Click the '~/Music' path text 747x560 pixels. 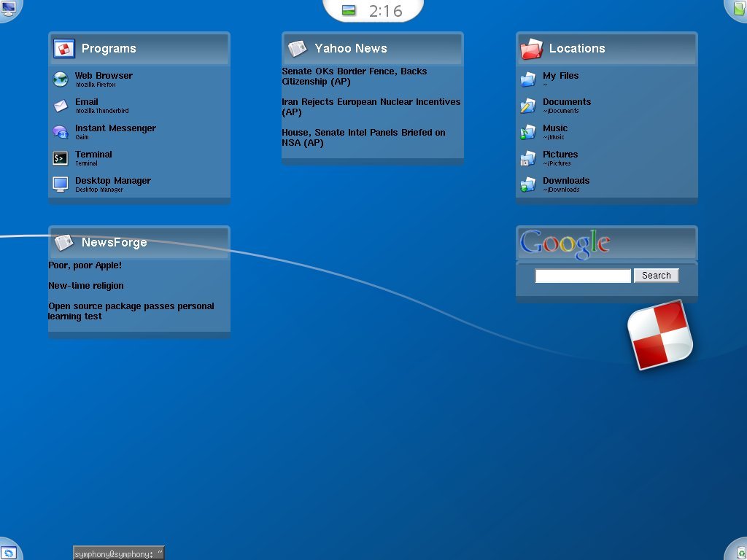(554, 137)
